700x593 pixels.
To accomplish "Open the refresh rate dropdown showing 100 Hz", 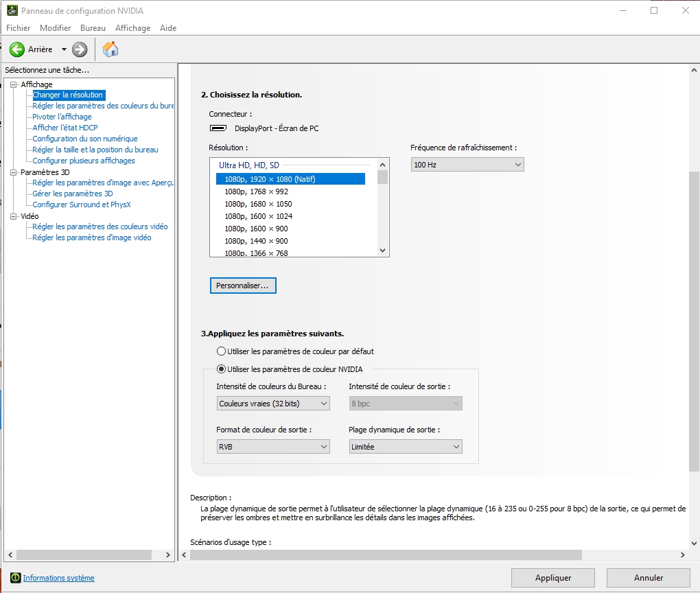I will coord(467,165).
